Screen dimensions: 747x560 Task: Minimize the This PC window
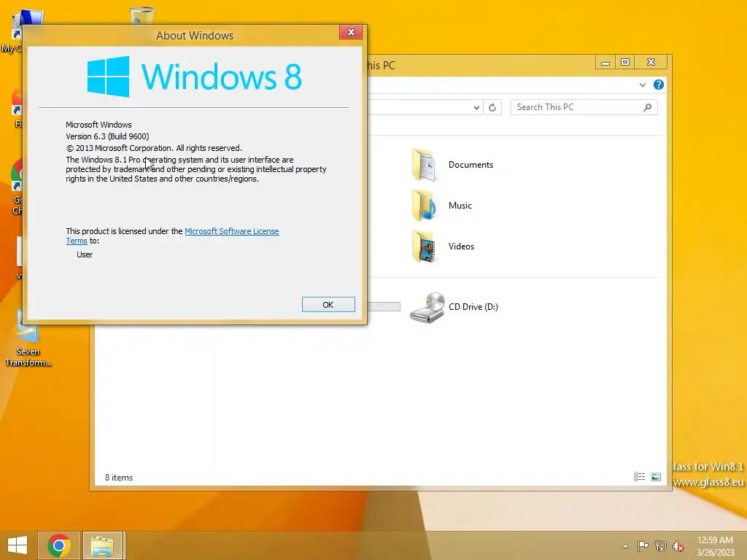tap(605, 63)
